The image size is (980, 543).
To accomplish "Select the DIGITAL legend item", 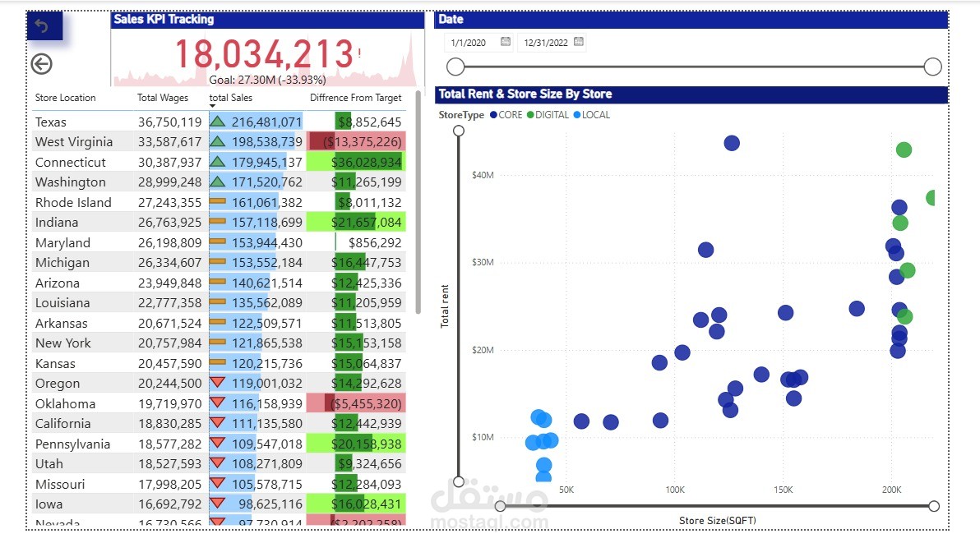I will 548,115.
